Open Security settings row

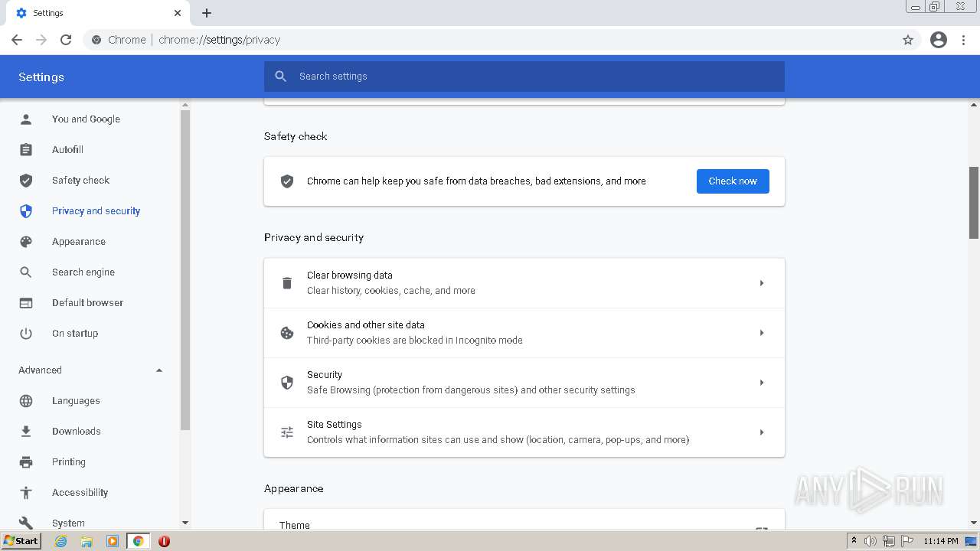tap(524, 383)
